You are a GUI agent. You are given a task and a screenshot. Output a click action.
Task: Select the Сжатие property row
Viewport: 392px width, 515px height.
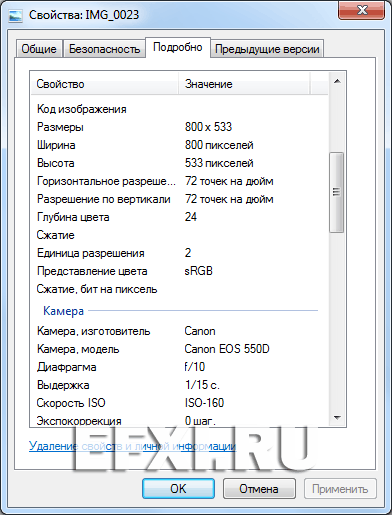pyautogui.click(x=179, y=235)
